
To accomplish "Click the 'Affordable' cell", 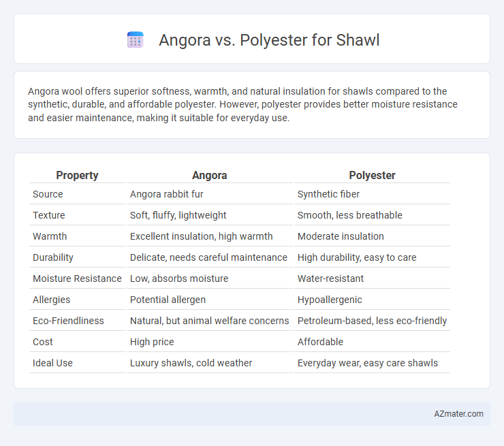I will (321, 342).
